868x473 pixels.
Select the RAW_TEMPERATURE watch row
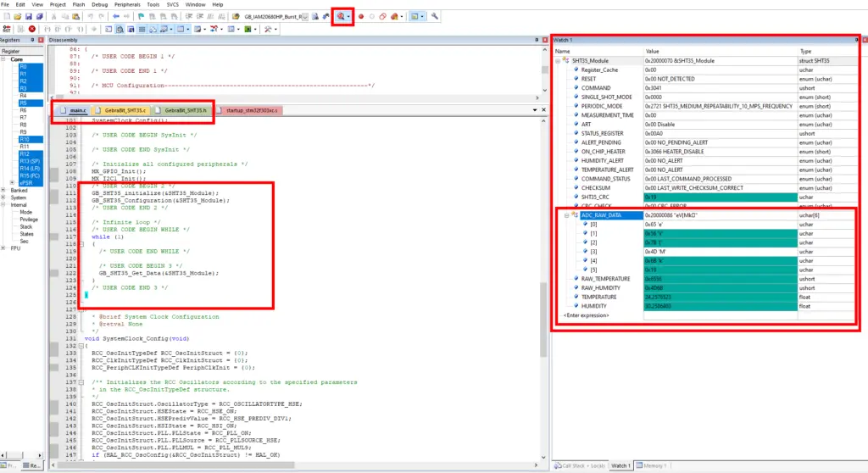click(705, 279)
